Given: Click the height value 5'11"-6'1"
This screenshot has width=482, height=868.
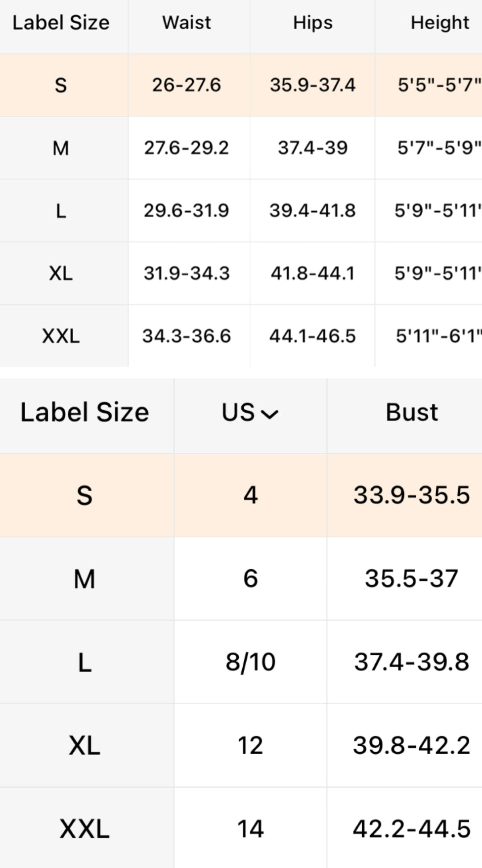Looking at the screenshot, I should tap(438, 336).
